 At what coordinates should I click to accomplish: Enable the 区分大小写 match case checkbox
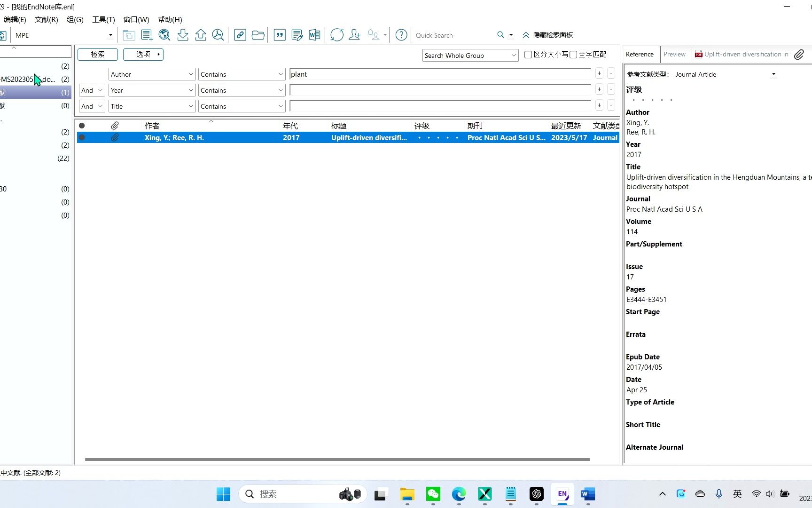pos(528,55)
